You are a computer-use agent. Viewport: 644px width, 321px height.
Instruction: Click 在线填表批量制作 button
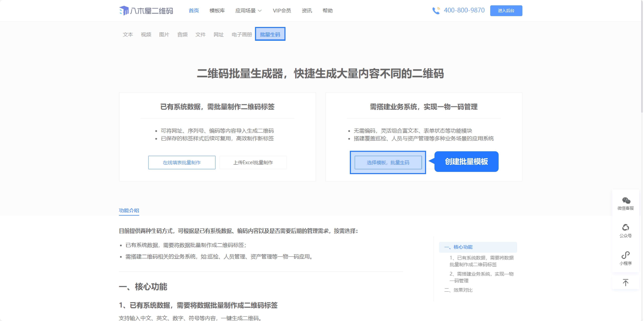[182, 162]
